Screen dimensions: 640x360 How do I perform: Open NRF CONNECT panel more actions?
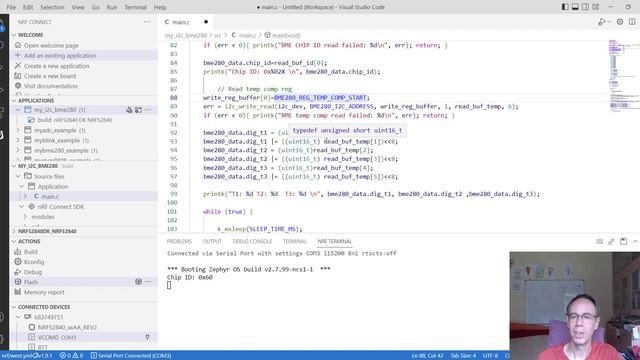click(147, 22)
